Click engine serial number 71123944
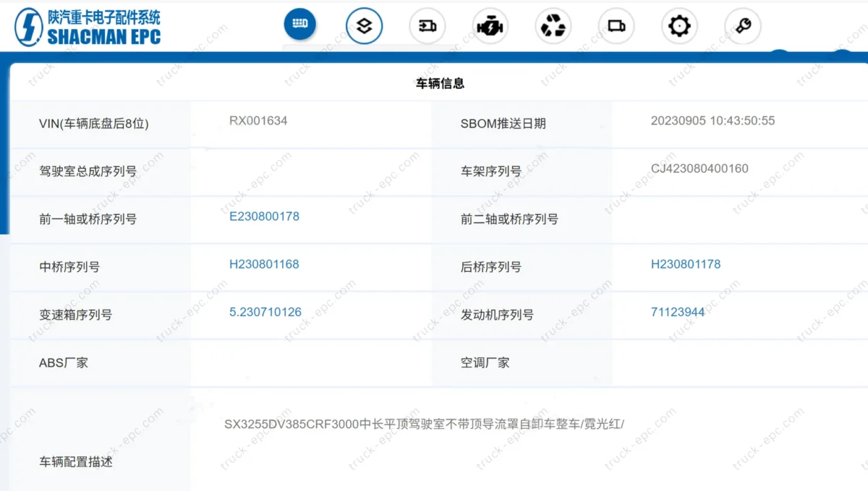 click(x=678, y=312)
